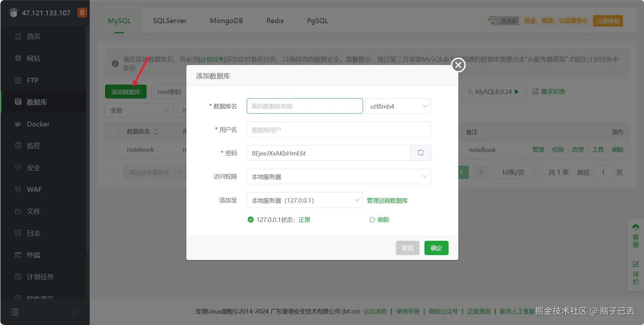Viewport: 644px width, 325px height.
Task: Click the 取消 cancel button
Action: click(408, 248)
